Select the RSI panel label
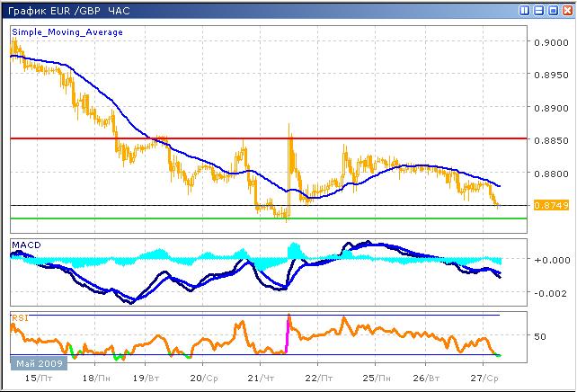Viewport: 577px width, 392px height. (x=19, y=317)
